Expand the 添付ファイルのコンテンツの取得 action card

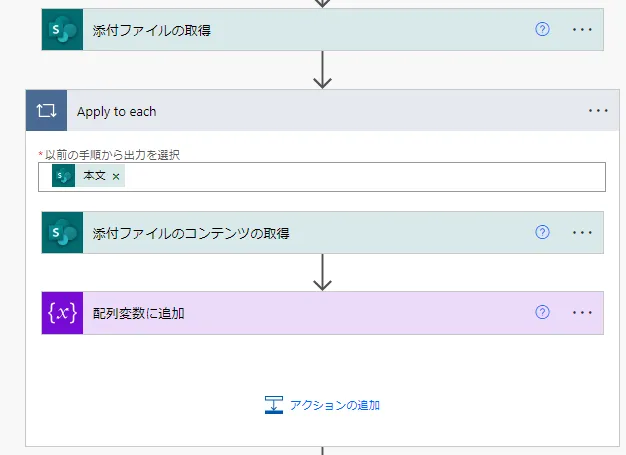click(x=300, y=233)
